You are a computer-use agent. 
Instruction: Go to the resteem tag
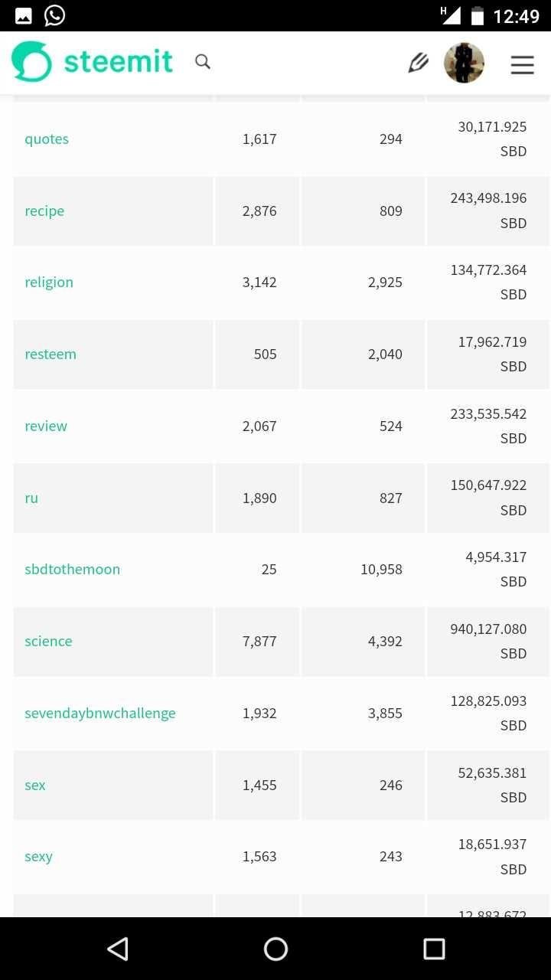tap(51, 354)
